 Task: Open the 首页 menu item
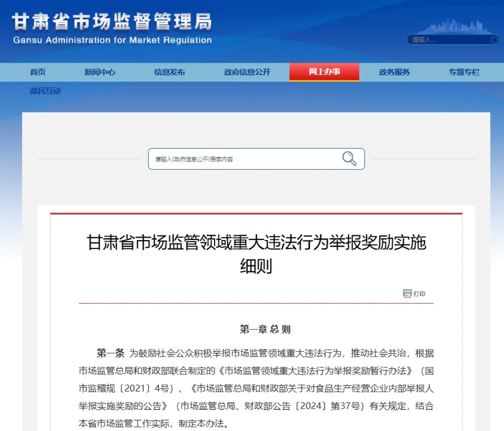37,72
